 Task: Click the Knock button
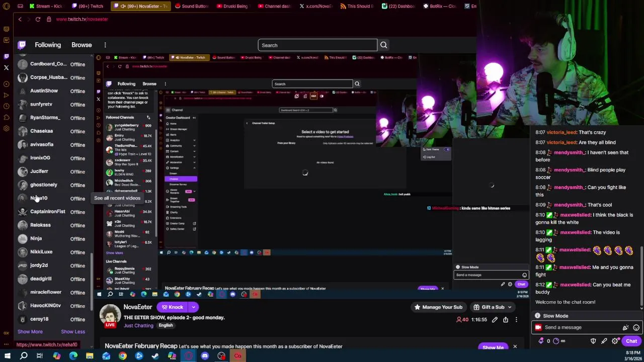pyautogui.click(x=172, y=307)
